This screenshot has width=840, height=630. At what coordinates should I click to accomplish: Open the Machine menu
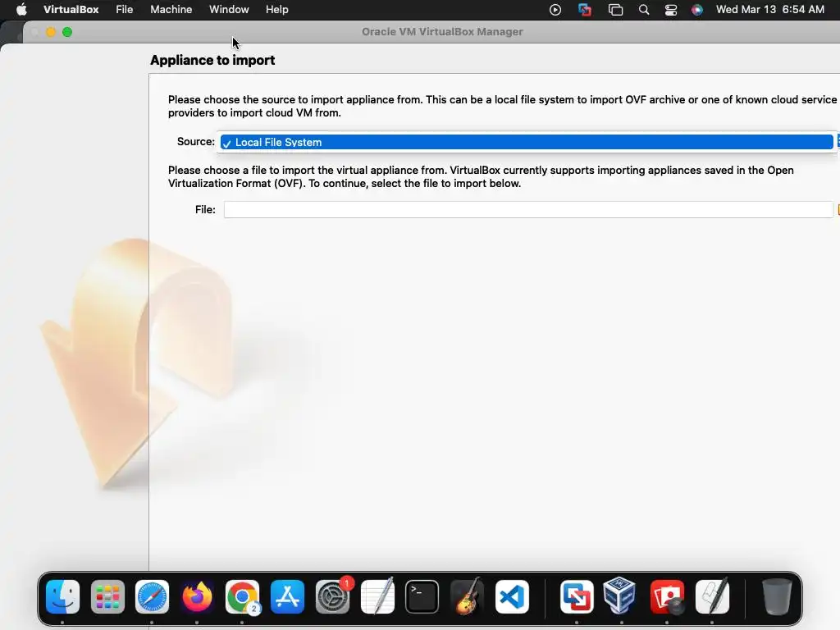(x=171, y=10)
